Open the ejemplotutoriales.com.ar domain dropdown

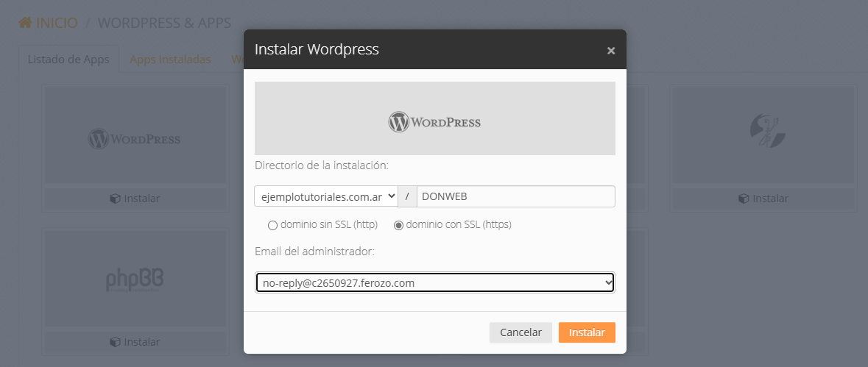pyautogui.click(x=326, y=196)
